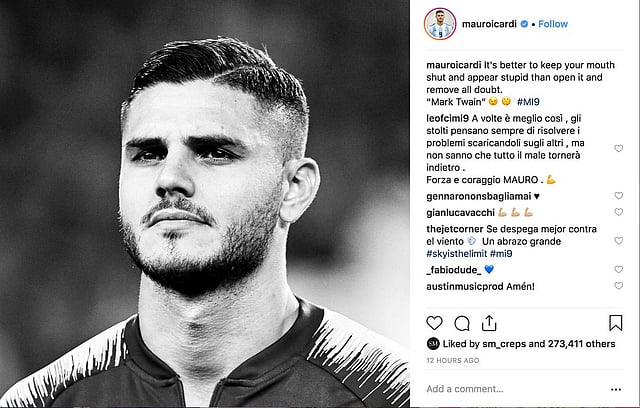Open the black-and-white post photo
Screen dimensions: 640x408
pyautogui.click(x=204, y=204)
